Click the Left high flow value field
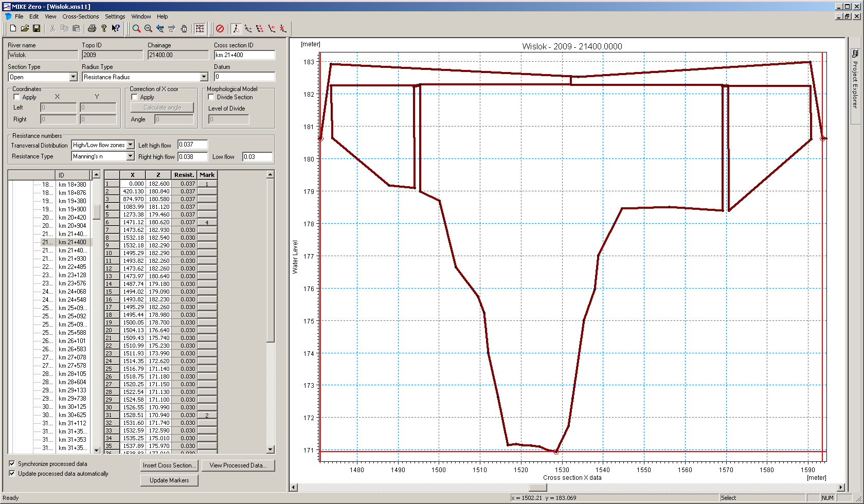Screen dimensions: 864x504 click(x=192, y=145)
